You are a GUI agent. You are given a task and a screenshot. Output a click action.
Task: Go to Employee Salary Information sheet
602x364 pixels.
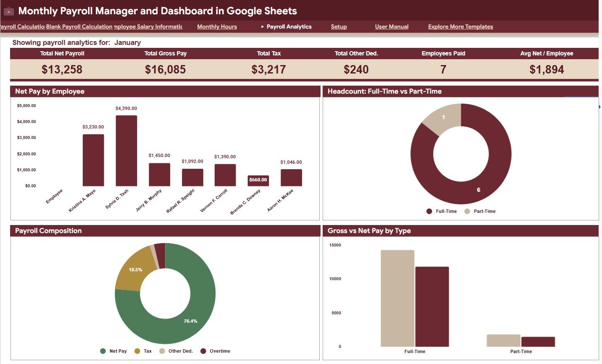point(148,26)
